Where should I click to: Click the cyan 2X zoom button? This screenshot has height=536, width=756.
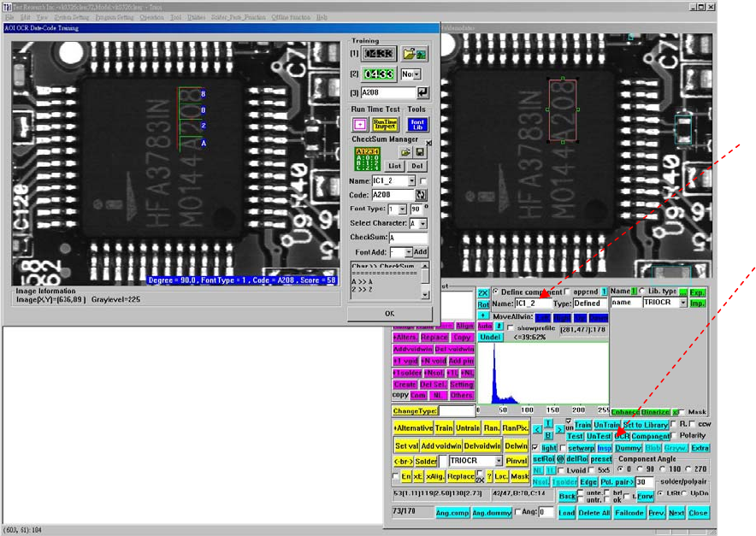click(x=483, y=293)
